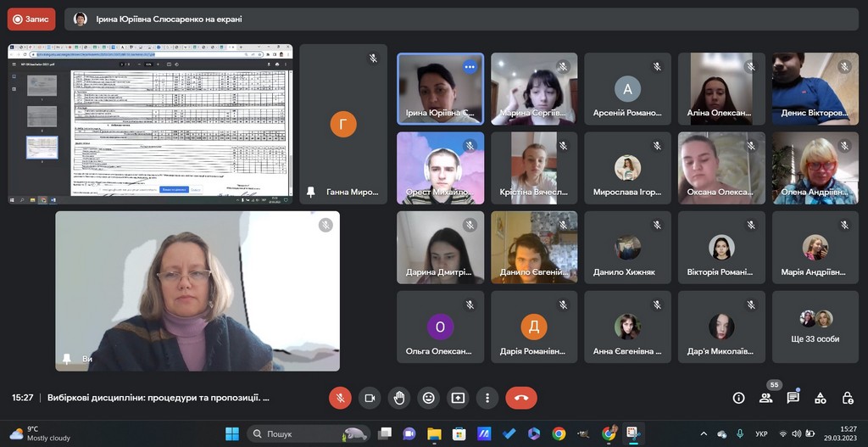The width and height of the screenshot is (868, 447).
Task: Show the participants list
Action: click(766, 398)
